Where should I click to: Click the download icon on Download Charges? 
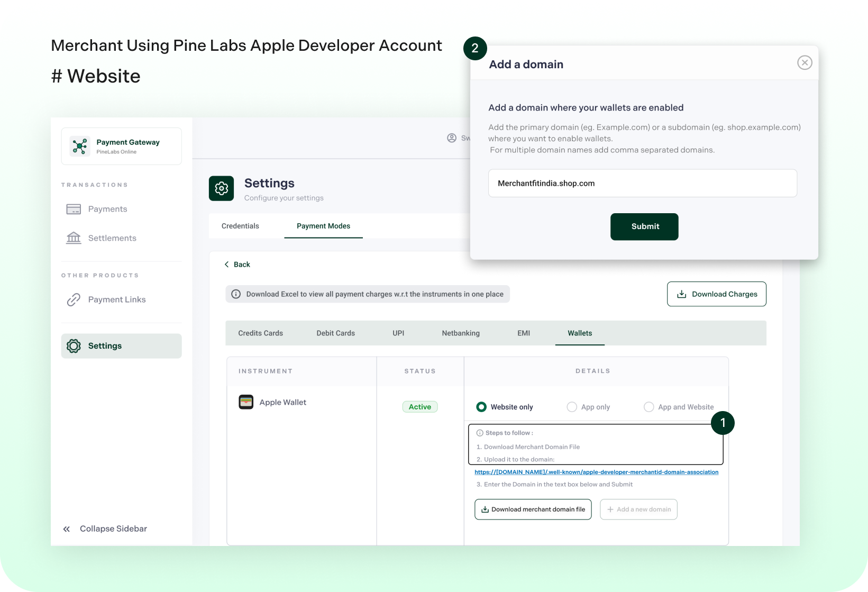click(682, 294)
